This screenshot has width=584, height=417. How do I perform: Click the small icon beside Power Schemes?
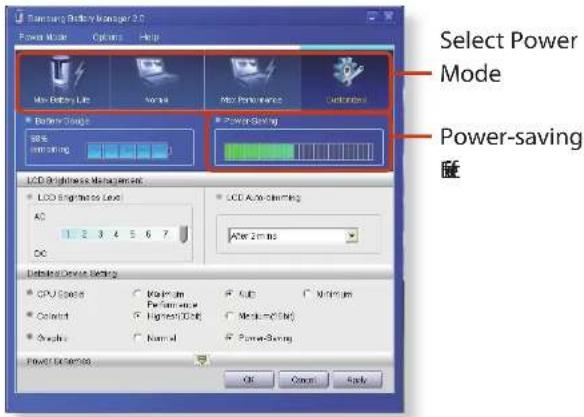click(202, 360)
